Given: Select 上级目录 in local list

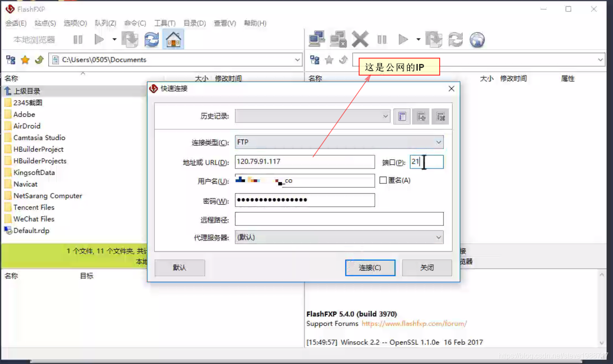Looking at the screenshot, I should click(x=27, y=91).
